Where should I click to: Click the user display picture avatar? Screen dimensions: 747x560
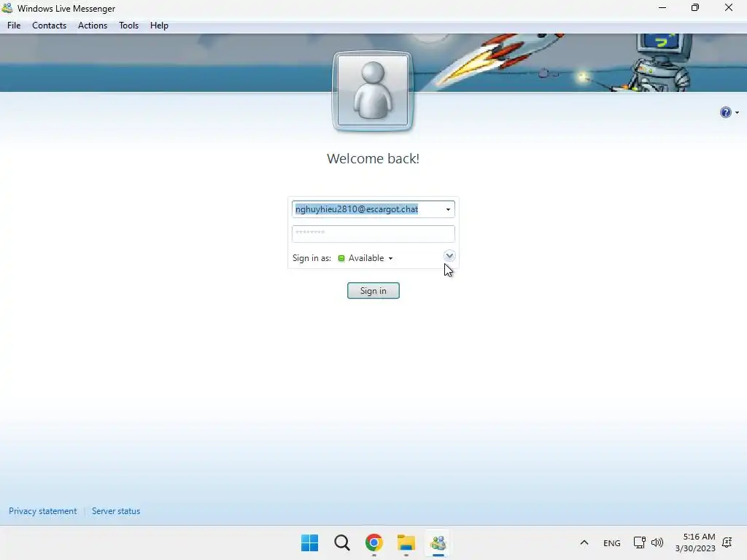coord(373,91)
